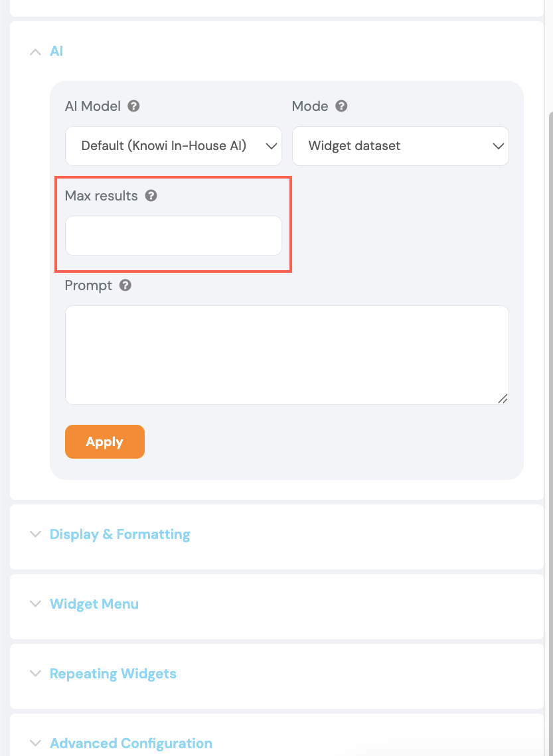Click the Prompt help question mark icon
Image resolution: width=553 pixels, height=756 pixels.
click(x=125, y=285)
